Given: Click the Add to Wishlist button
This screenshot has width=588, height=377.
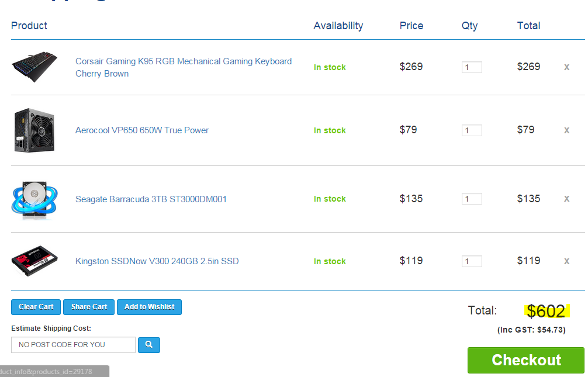Looking at the screenshot, I should point(149,307).
